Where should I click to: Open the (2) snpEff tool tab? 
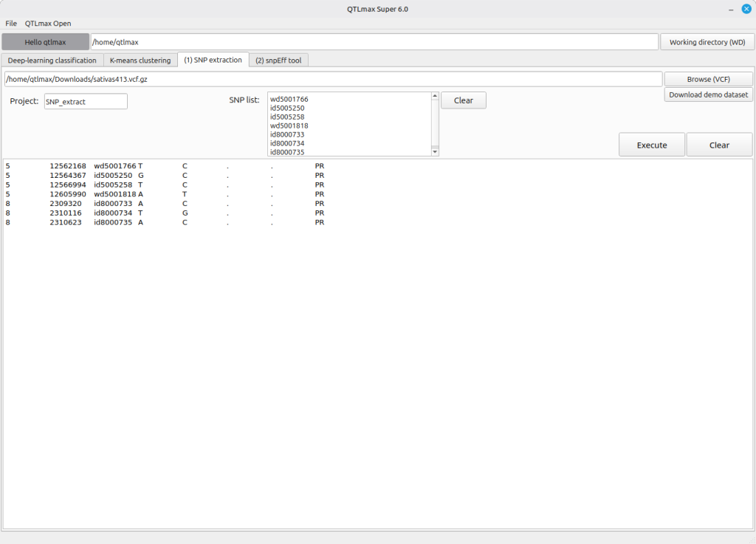pyautogui.click(x=278, y=60)
